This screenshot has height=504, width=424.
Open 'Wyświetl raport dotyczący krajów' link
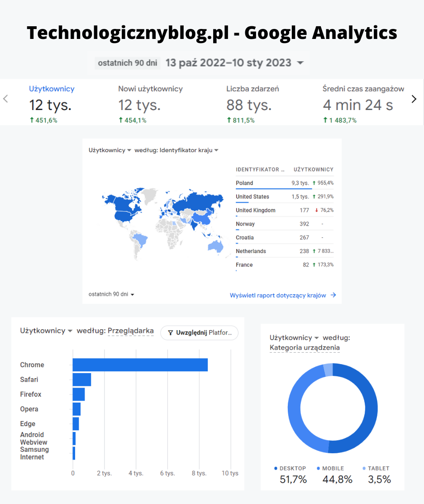278,295
